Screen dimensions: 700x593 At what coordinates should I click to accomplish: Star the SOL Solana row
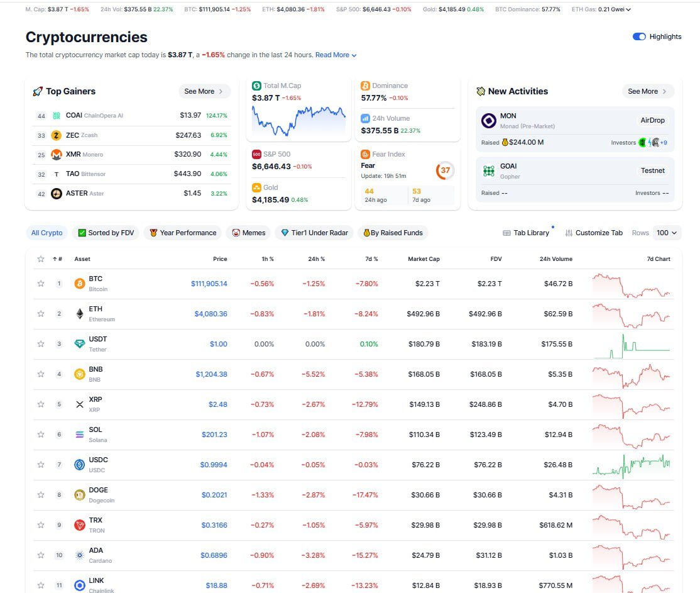point(41,435)
